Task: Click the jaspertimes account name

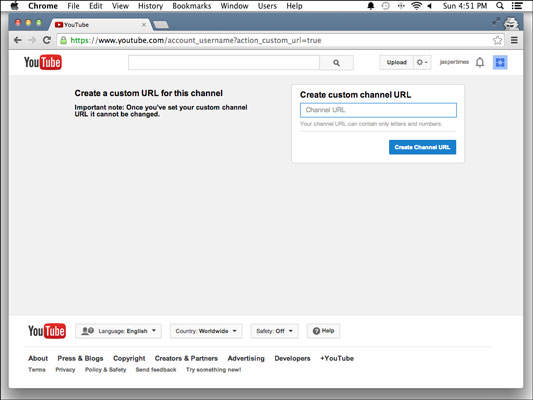Action: pos(454,62)
